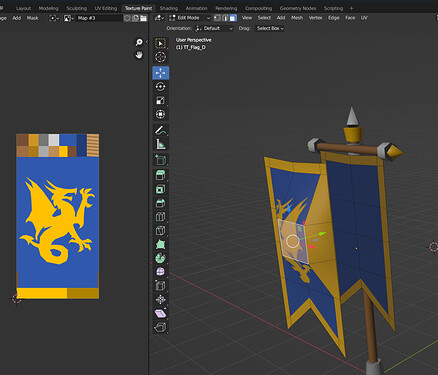Select the Scale tool

[160, 100]
